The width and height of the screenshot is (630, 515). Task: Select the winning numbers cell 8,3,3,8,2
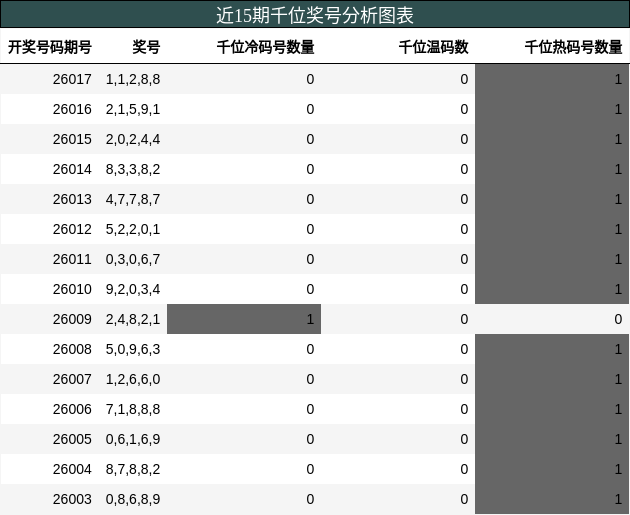point(133,169)
